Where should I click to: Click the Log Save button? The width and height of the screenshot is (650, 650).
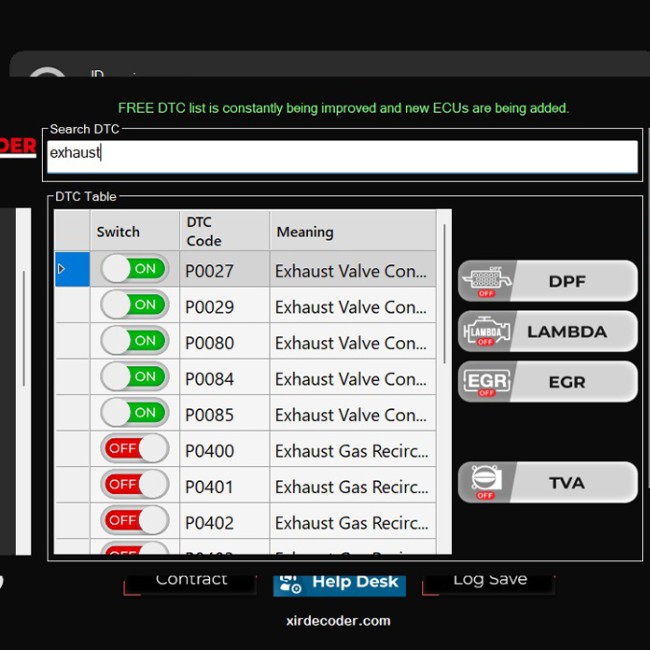489,585
